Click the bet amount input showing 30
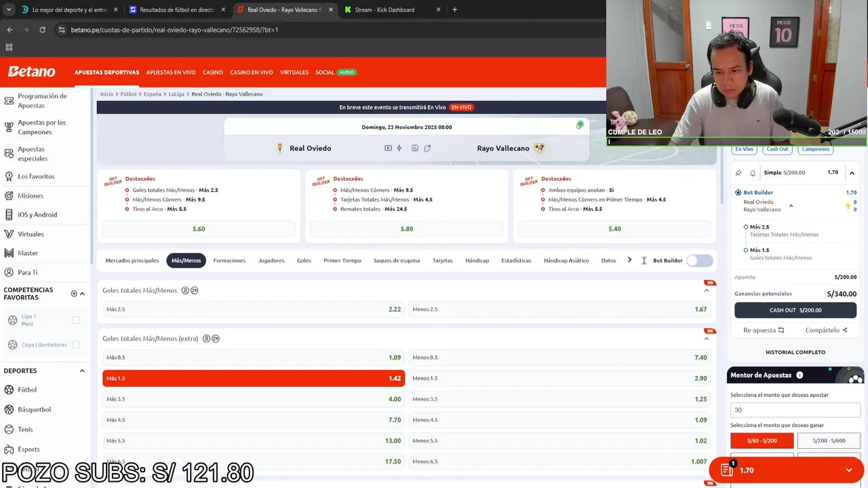Viewport: 868px width, 488px height. coord(795,410)
